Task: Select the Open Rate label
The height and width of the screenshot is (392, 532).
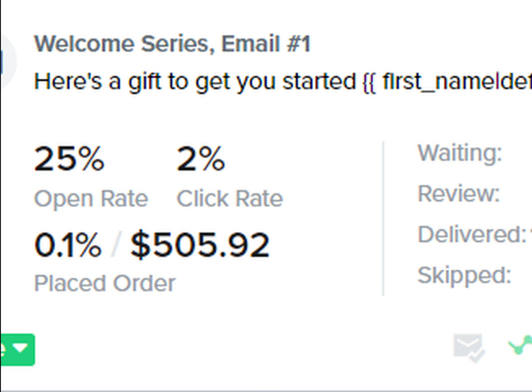Action: coord(91,199)
